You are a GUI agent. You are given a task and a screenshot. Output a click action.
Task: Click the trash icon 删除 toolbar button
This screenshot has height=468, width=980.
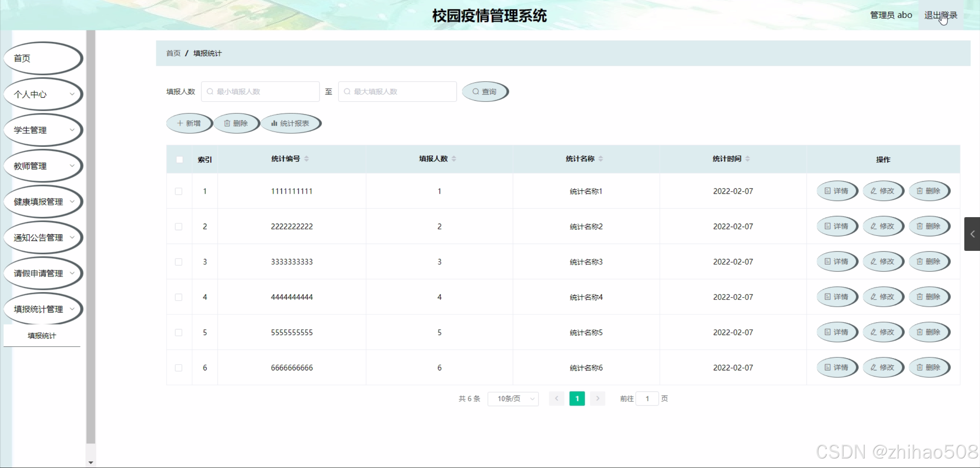click(236, 123)
